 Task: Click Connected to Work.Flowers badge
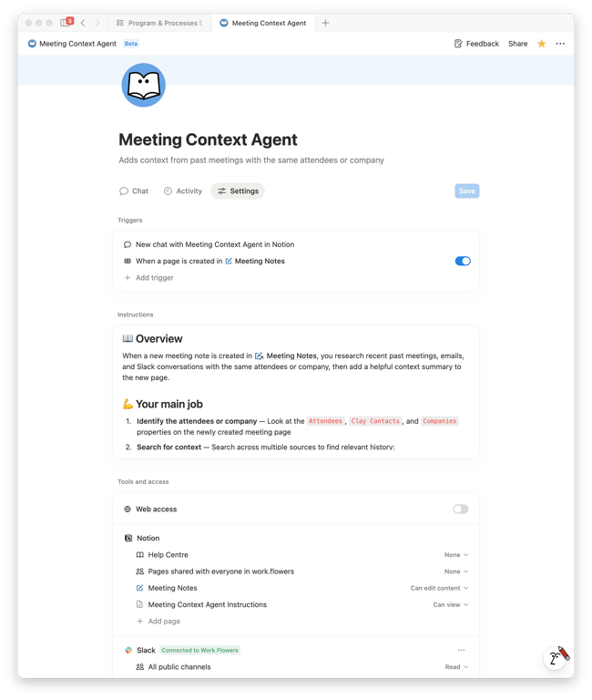point(199,650)
